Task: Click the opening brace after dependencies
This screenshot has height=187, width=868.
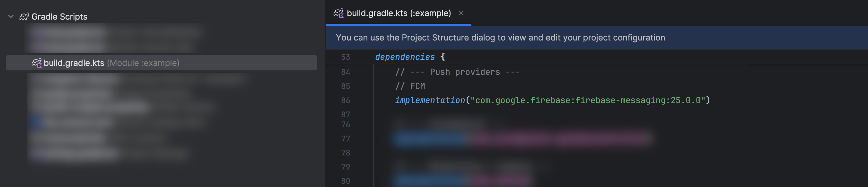Action: (443, 57)
